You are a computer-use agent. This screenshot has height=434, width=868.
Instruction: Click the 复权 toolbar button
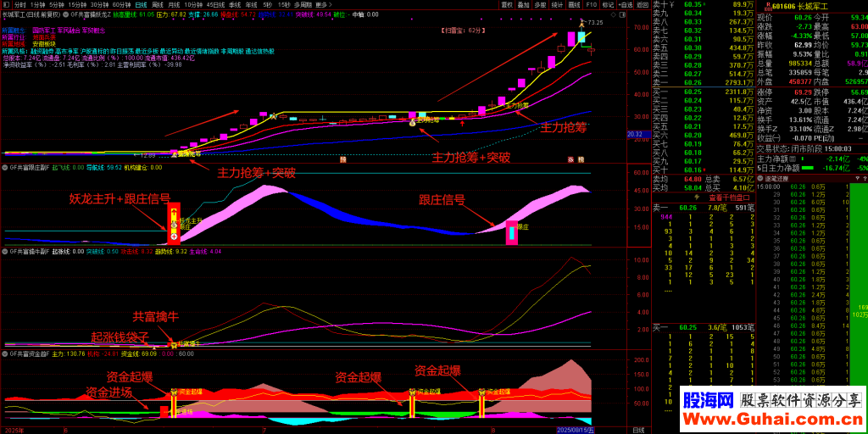pyautogui.click(x=507, y=4)
